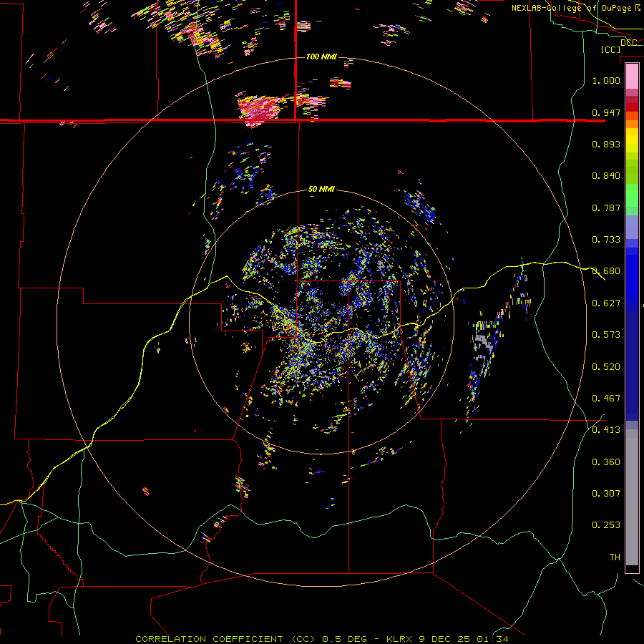Click the 0.307 scale value

click(x=606, y=493)
